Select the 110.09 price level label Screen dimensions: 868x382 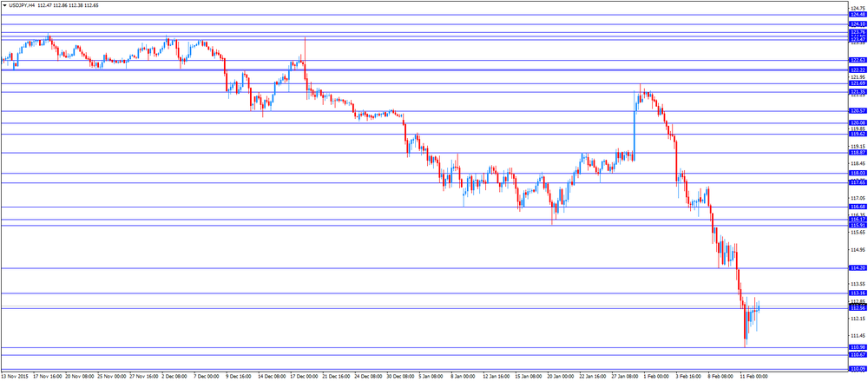(x=858, y=369)
